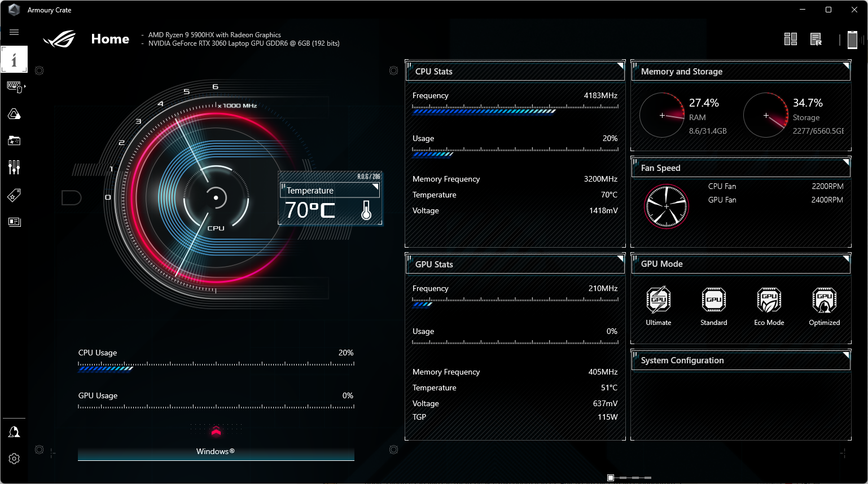Click the panel layout customize icon
The height and width of the screenshot is (484, 868).
point(791,39)
